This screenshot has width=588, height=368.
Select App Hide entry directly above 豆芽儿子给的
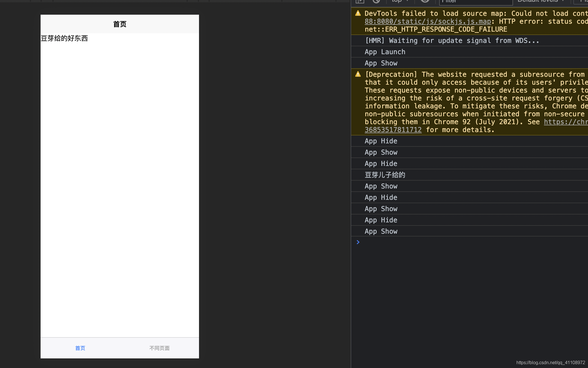(469, 164)
